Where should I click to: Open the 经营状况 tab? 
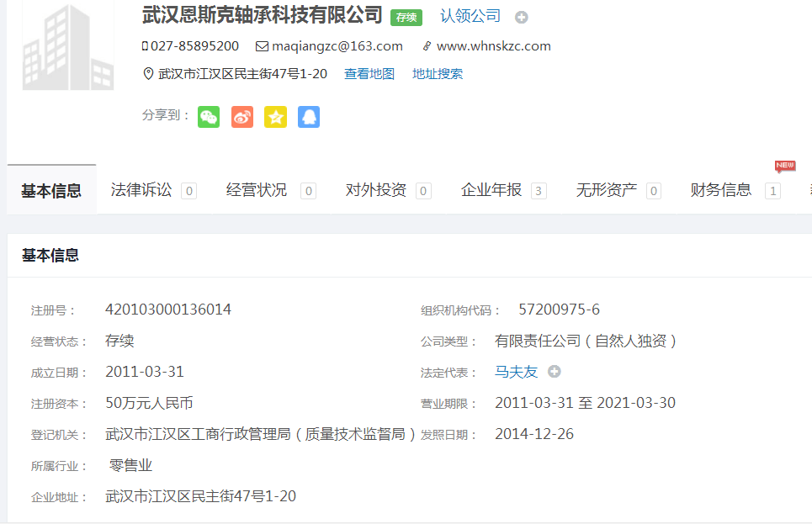pos(257,190)
